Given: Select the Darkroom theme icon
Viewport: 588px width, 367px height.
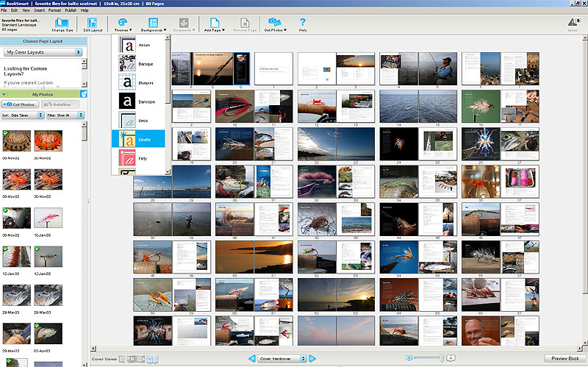Looking at the screenshot, I should pos(126,101).
